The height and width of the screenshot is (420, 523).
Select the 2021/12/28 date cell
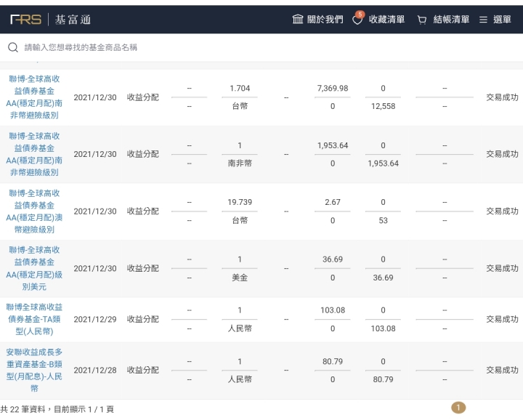click(95, 370)
